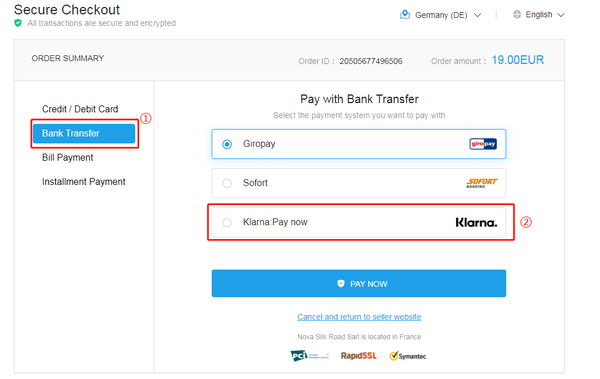Click the green security shield icon
Screen dimensions: 600x379
coord(18,23)
